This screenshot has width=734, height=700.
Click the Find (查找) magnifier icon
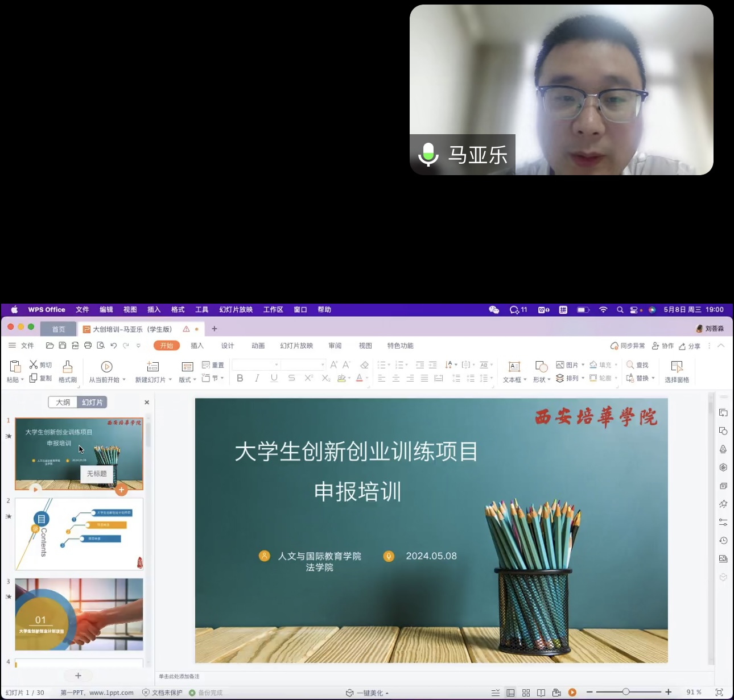(630, 365)
